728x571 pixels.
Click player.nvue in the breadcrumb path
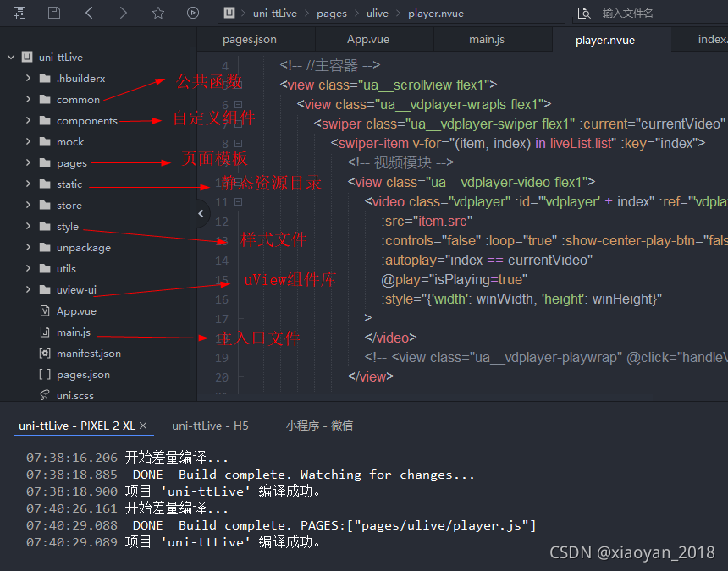tap(435, 14)
